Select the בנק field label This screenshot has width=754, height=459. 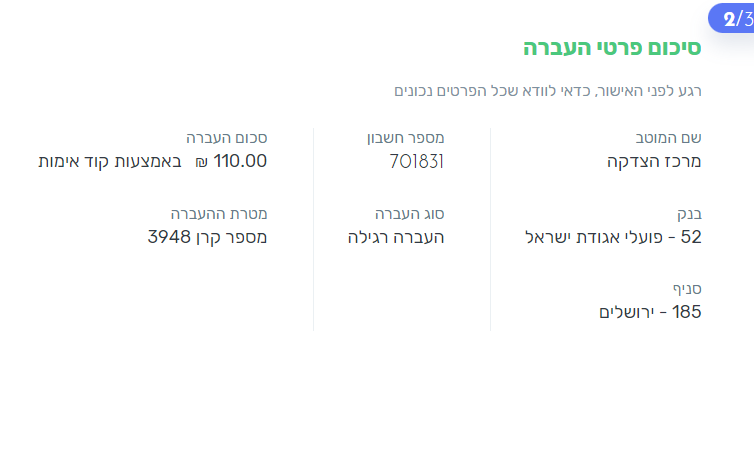pyautogui.click(x=688, y=213)
